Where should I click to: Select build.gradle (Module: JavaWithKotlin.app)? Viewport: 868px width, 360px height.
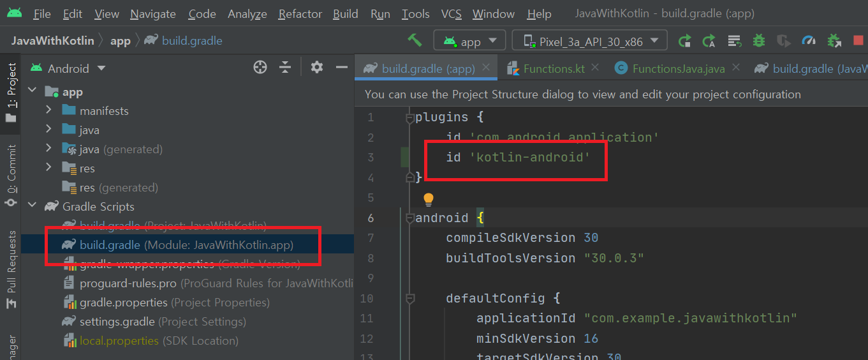pos(187,244)
